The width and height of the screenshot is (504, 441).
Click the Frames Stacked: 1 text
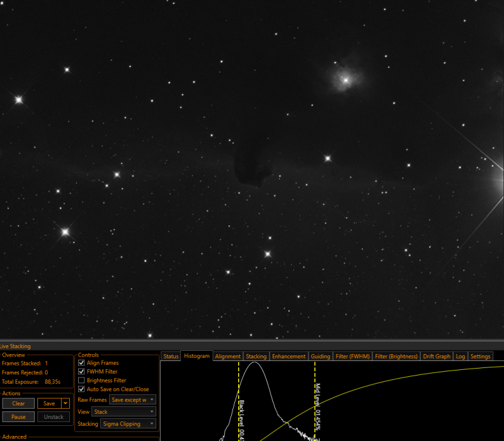25,364
